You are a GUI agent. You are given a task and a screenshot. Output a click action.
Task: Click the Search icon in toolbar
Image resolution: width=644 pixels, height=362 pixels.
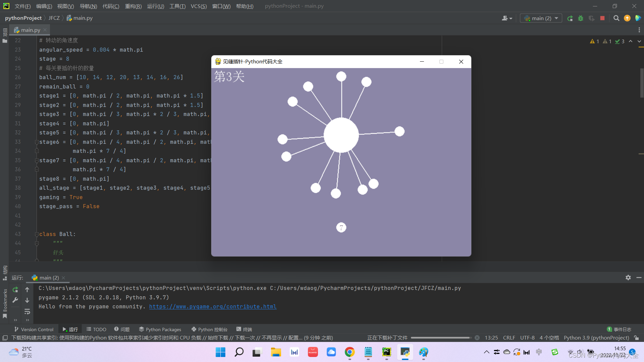616,18
